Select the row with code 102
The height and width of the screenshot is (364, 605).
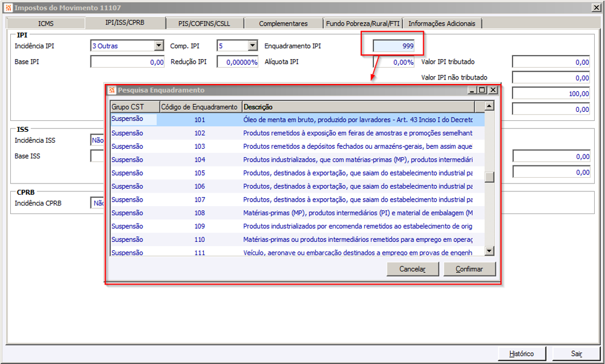coord(297,133)
